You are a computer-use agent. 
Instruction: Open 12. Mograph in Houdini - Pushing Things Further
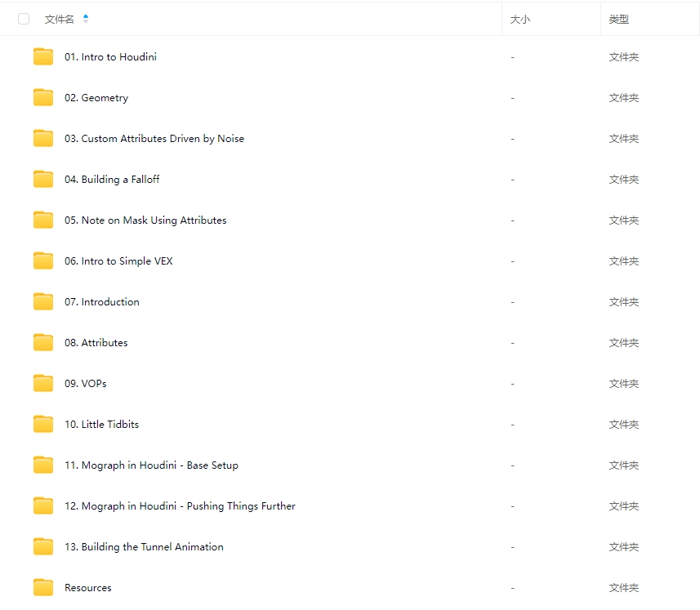[181, 506]
